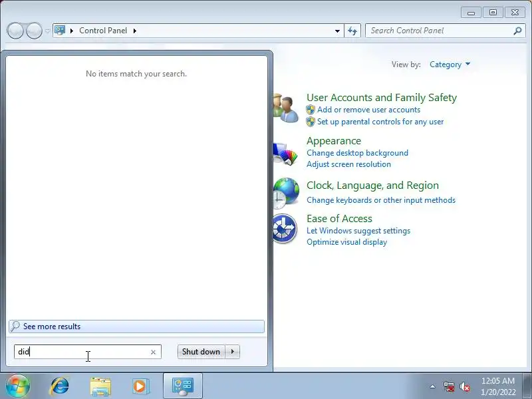Launch Windows Media Player from taskbar
The width and height of the screenshot is (532, 399).
tap(140, 386)
